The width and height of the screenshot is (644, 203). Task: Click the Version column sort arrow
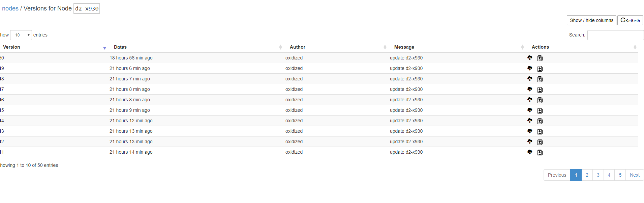[104, 48]
